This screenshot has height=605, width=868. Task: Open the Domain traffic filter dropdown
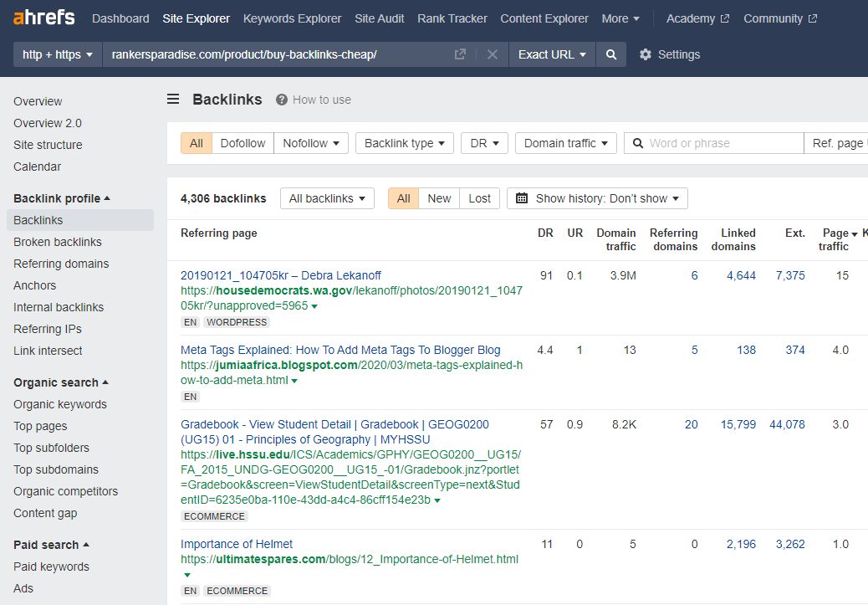[x=566, y=143]
